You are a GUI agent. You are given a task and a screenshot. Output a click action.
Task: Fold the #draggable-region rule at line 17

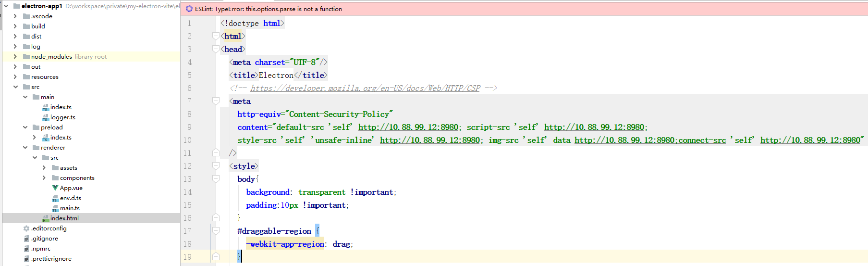216,231
